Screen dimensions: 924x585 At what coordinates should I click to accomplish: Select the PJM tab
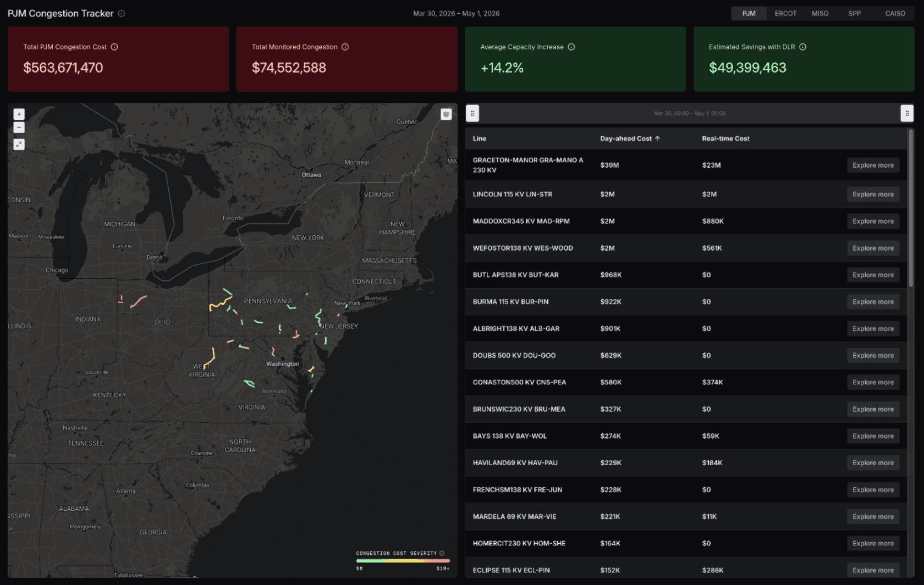[749, 13]
